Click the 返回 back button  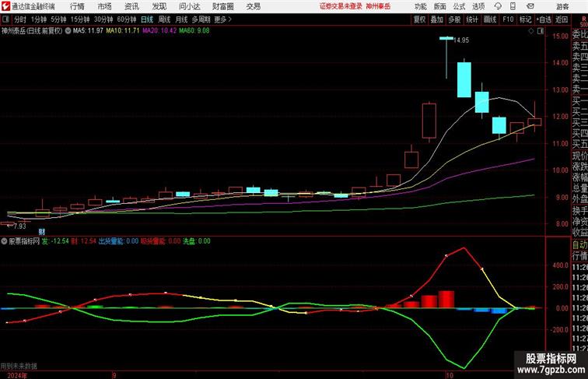click(562, 19)
